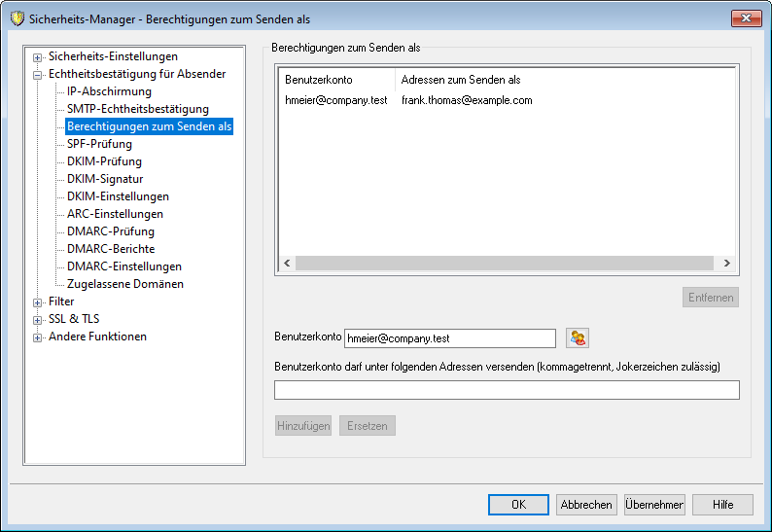
Task: Open the IP-Abschirmung page
Action: pyautogui.click(x=109, y=91)
